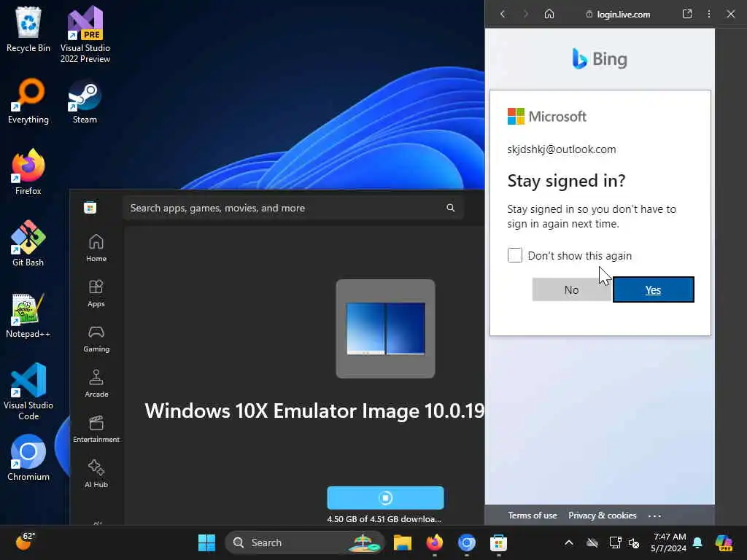Open the Everything search shortcut

tap(28, 101)
